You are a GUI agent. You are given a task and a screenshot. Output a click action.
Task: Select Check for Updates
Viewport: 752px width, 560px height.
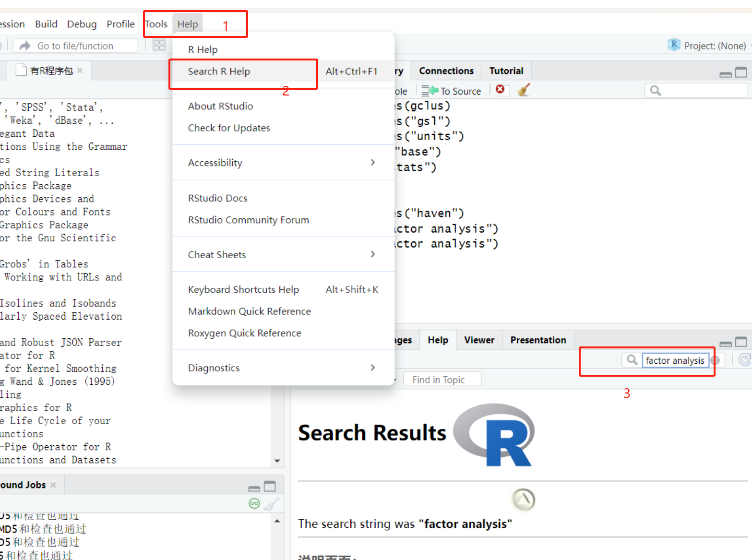pos(283,128)
